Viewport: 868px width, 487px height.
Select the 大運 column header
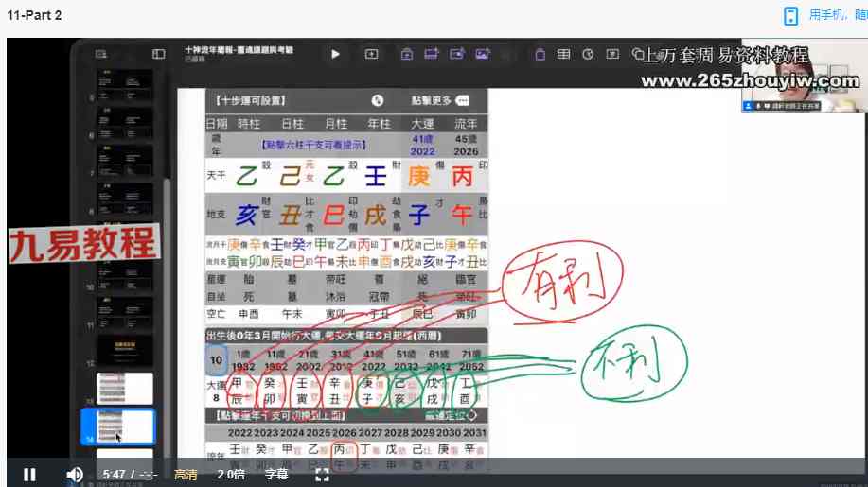pyautogui.click(x=422, y=124)
